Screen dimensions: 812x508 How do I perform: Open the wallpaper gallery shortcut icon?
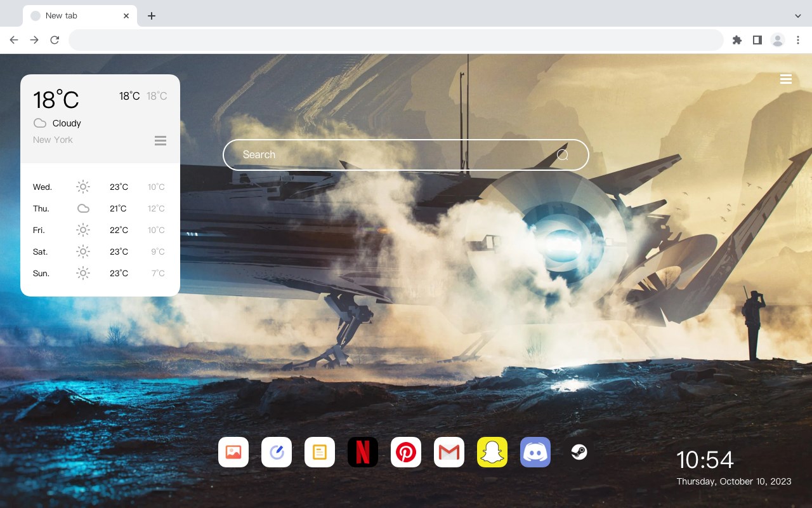click(233, 452)
